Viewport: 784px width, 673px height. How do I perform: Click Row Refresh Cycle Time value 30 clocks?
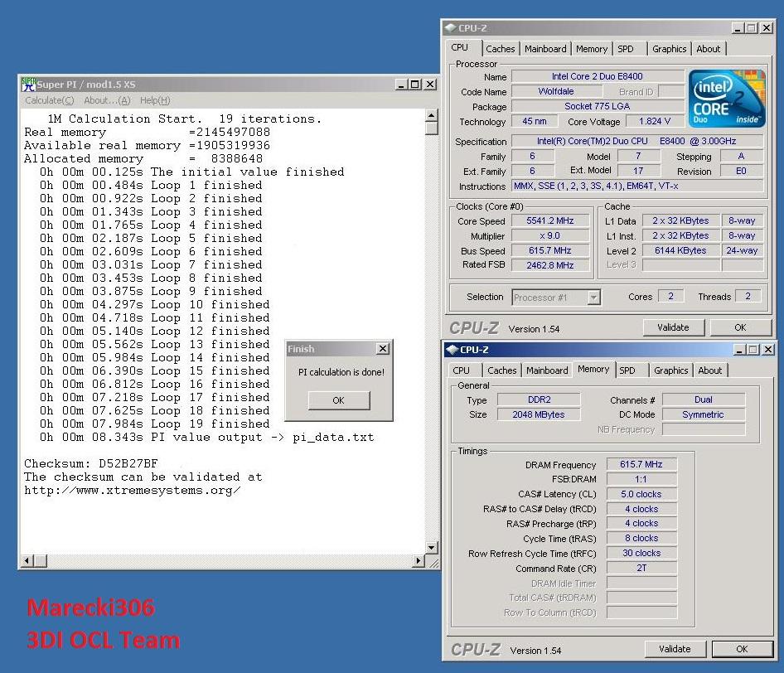pyautogui.click(x=641, y=553)
